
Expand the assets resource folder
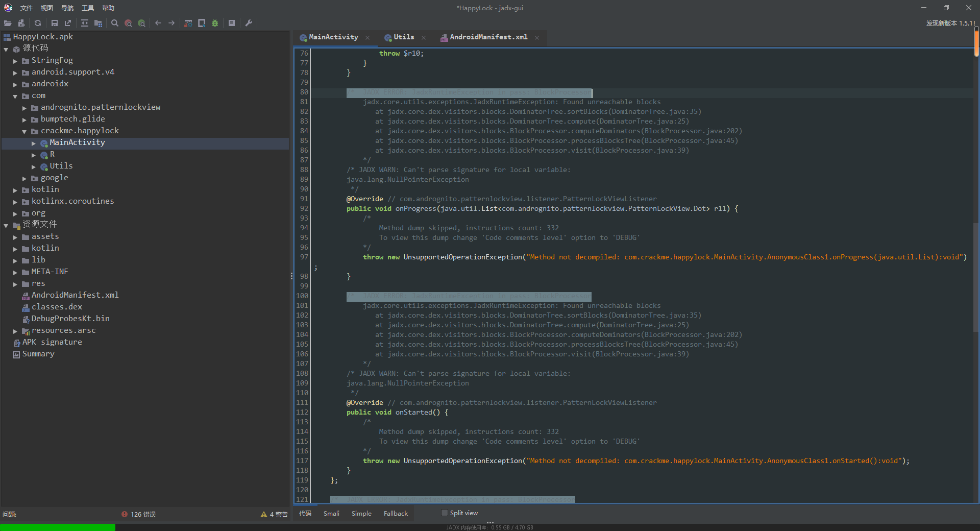point(15,237)
